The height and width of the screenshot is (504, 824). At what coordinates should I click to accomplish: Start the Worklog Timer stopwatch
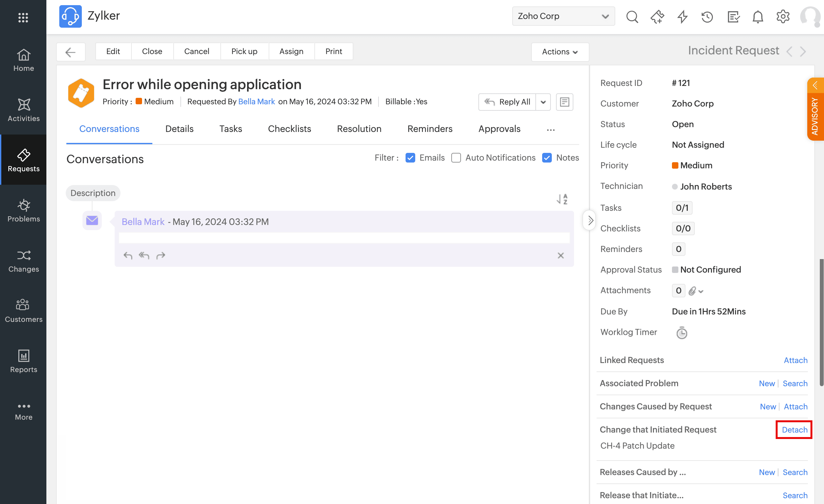tap(682, 333)
